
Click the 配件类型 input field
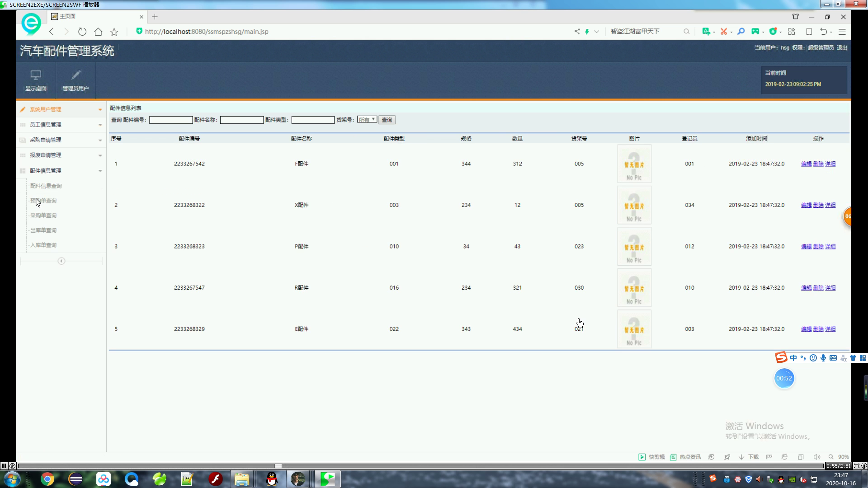(313, 120)
